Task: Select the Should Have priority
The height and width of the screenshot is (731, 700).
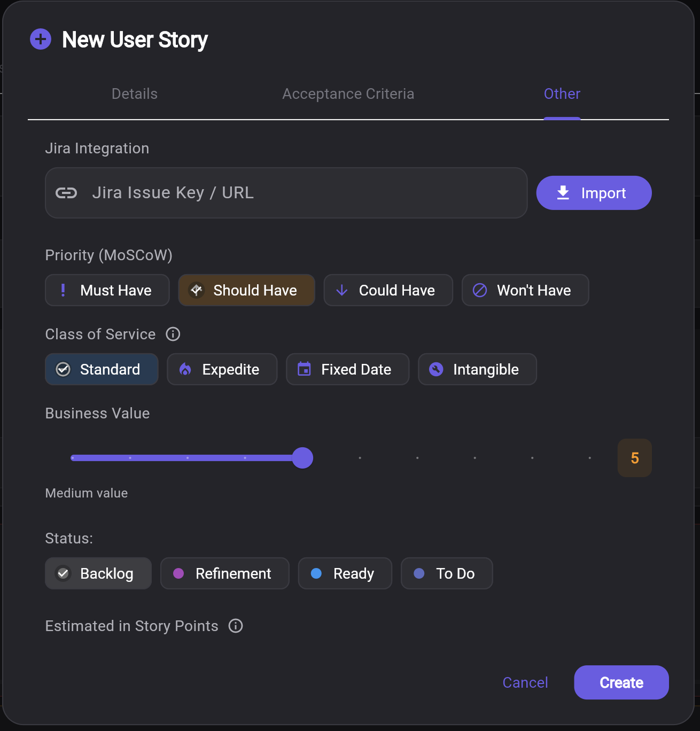Action: point(246,290)
